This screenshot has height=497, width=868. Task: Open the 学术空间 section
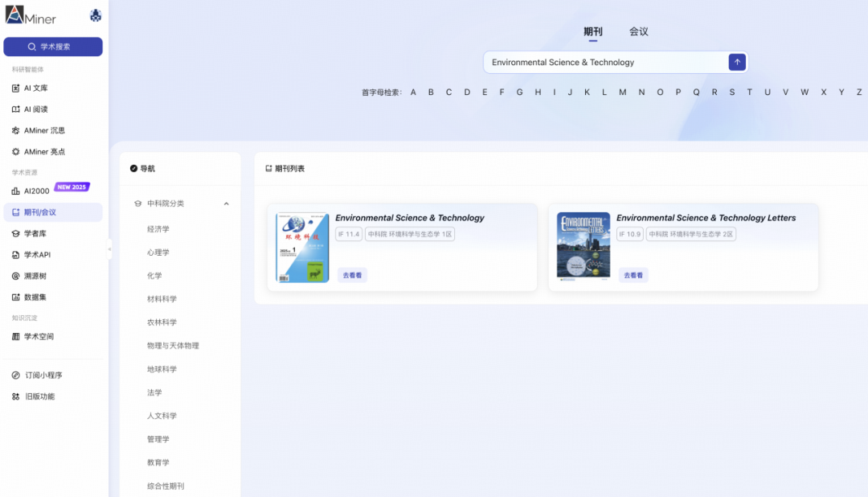[x=46, y=336]
